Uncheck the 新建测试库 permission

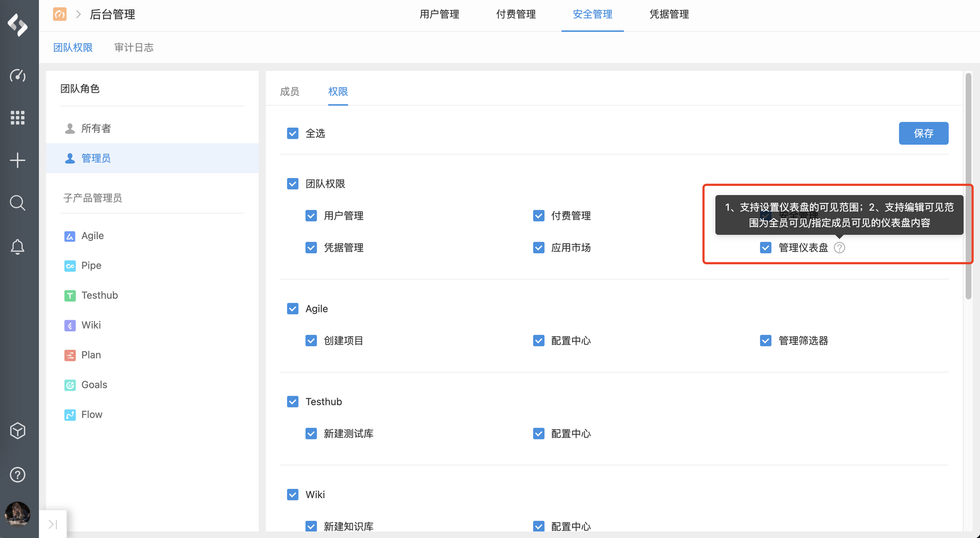point(311,434)
